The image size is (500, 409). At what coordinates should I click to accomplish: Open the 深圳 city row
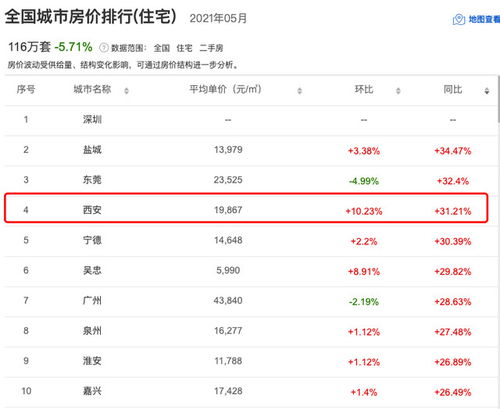tap(250, 120)
